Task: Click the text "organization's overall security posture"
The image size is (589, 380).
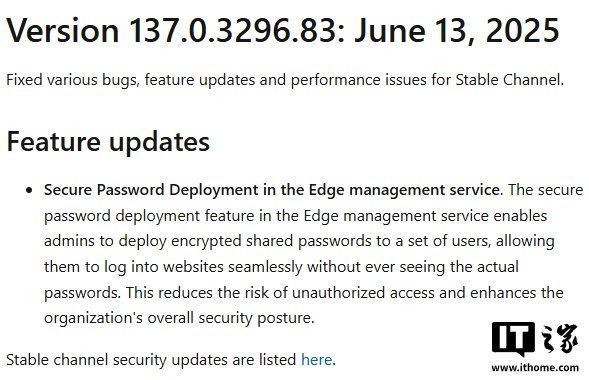Action: coord(179,318)
